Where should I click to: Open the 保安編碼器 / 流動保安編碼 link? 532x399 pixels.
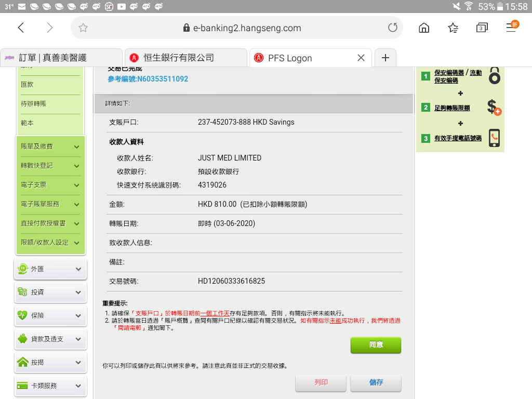458,76
